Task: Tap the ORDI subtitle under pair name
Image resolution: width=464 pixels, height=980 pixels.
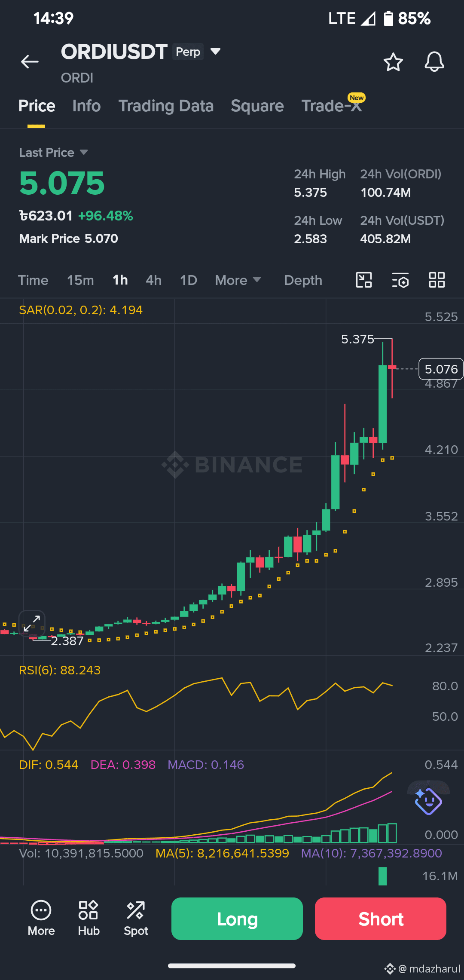Action: 77,78
